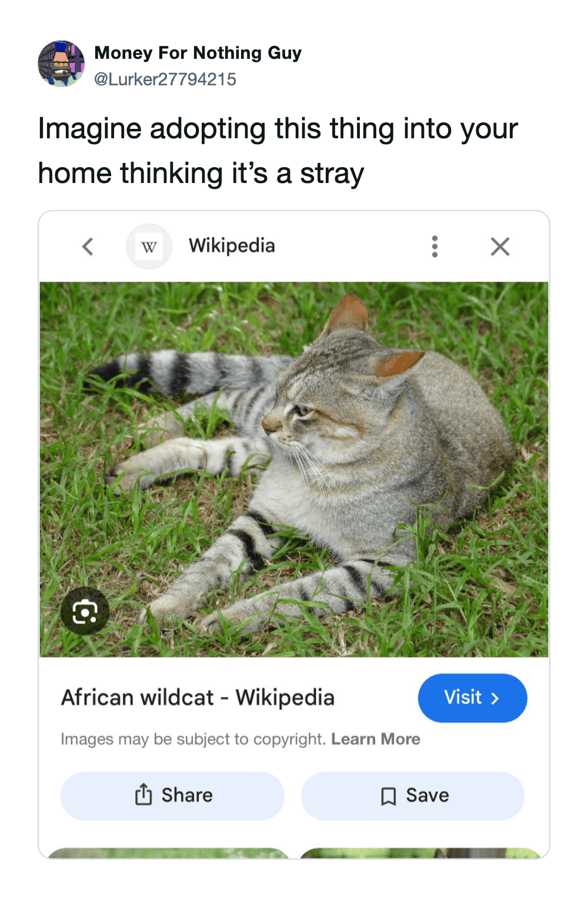Select the African wildcat - Wikipedia title
Image resolution: width=588 pixels, height=898 pixels.
coord(198,698)
